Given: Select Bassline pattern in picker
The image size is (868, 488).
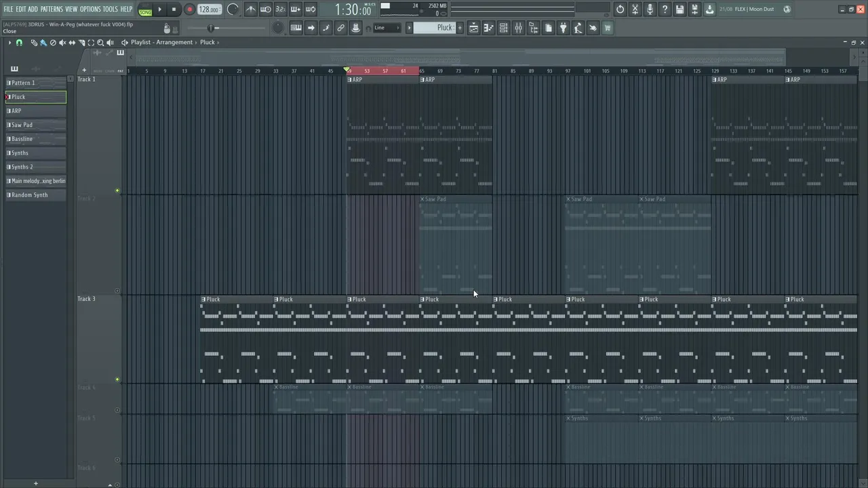Looking at the screenshot, I should (x=36, y=139).
